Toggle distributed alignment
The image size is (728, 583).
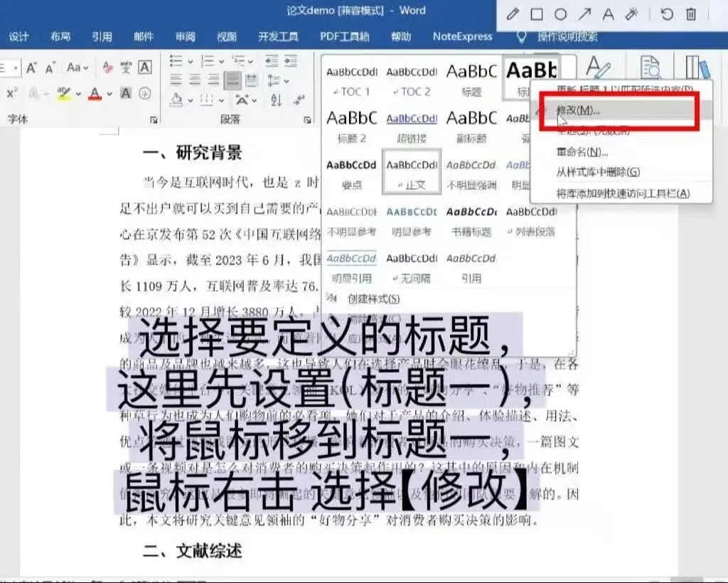point(252,80)
